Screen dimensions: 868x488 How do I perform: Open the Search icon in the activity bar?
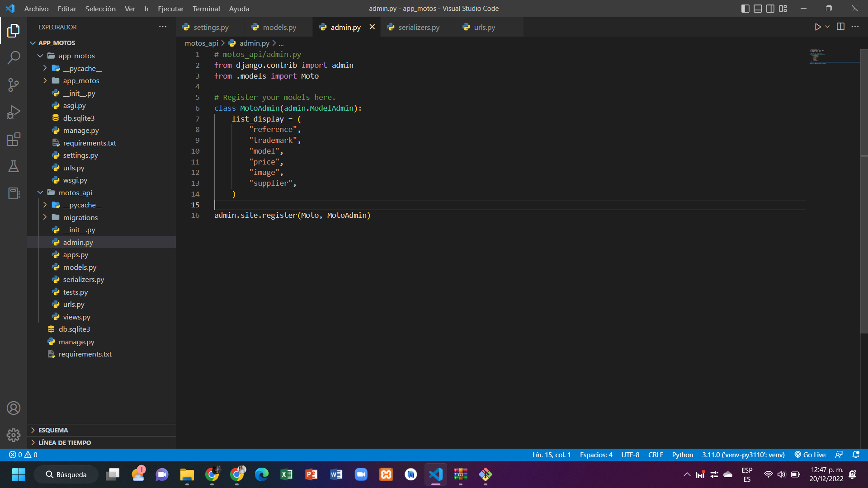tap(14, 58)
